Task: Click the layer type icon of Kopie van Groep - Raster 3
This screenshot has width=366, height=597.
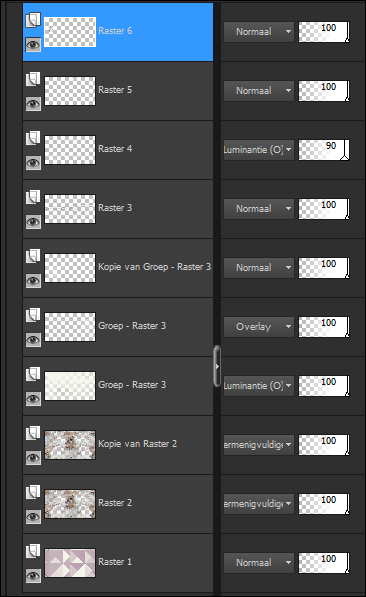Action: [x=33, y=256]
